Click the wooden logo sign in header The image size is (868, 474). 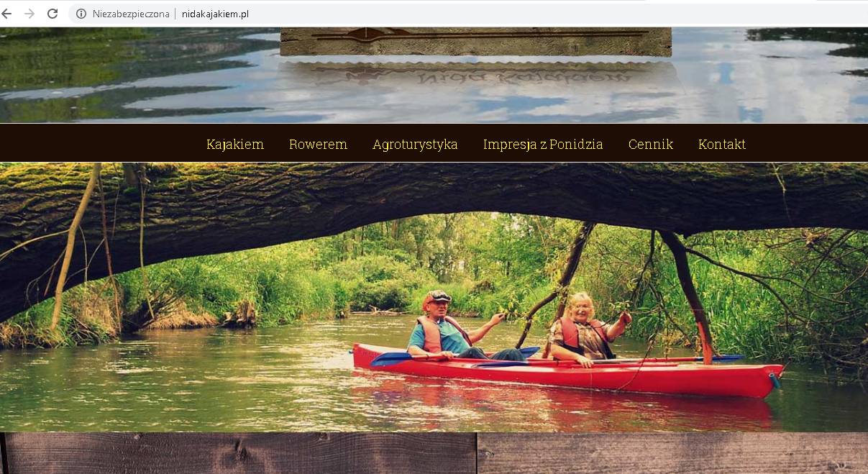pos(475,42)
